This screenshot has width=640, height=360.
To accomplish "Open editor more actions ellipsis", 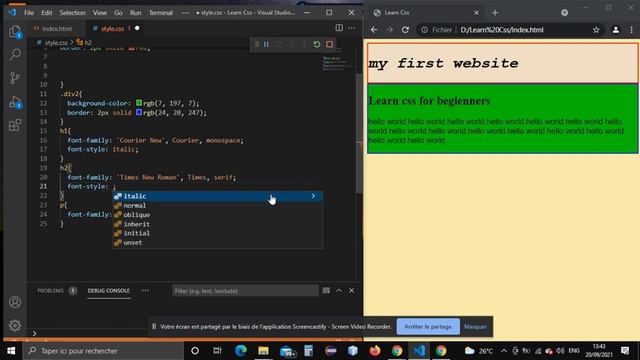I will (x=352, y=28).
